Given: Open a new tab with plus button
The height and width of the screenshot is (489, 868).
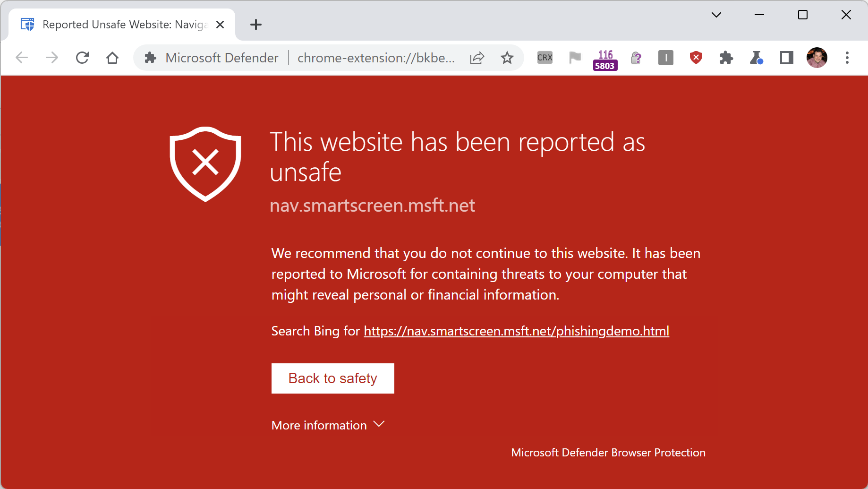Looking at the screenshot, I should pos(256,25).
